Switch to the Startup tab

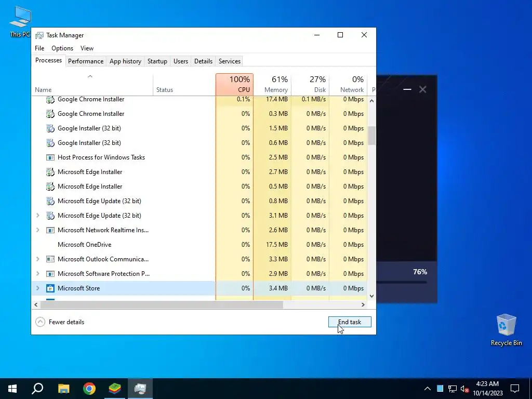tap(157, 61)
